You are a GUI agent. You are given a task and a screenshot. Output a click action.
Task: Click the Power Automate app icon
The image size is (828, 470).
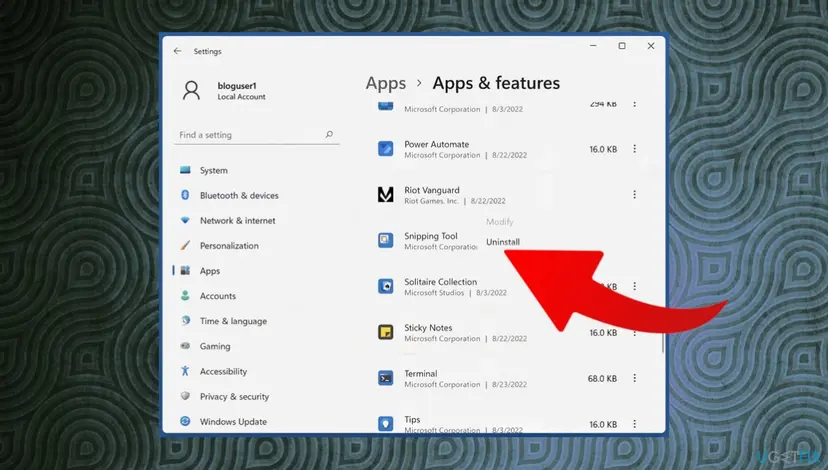pos(385,149)
